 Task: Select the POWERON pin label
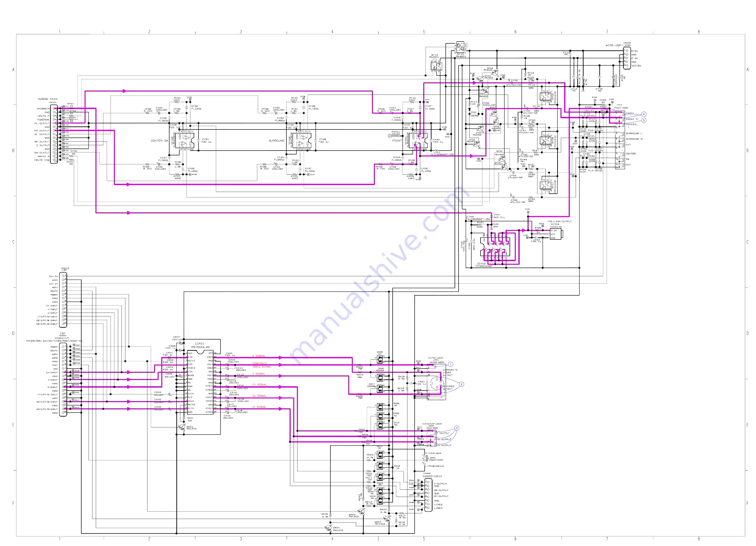pyautogui.click(x=43, y=120)
